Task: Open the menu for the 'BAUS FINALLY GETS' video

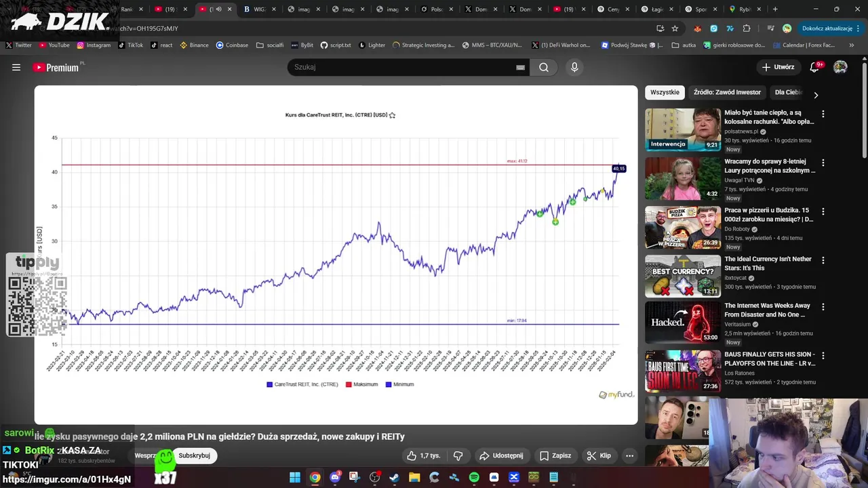Action: [x=823, y=356]
